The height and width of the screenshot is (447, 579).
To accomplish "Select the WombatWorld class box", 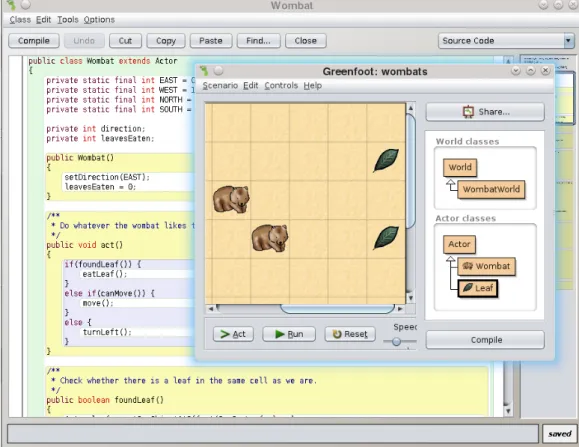I will (491, 189).
